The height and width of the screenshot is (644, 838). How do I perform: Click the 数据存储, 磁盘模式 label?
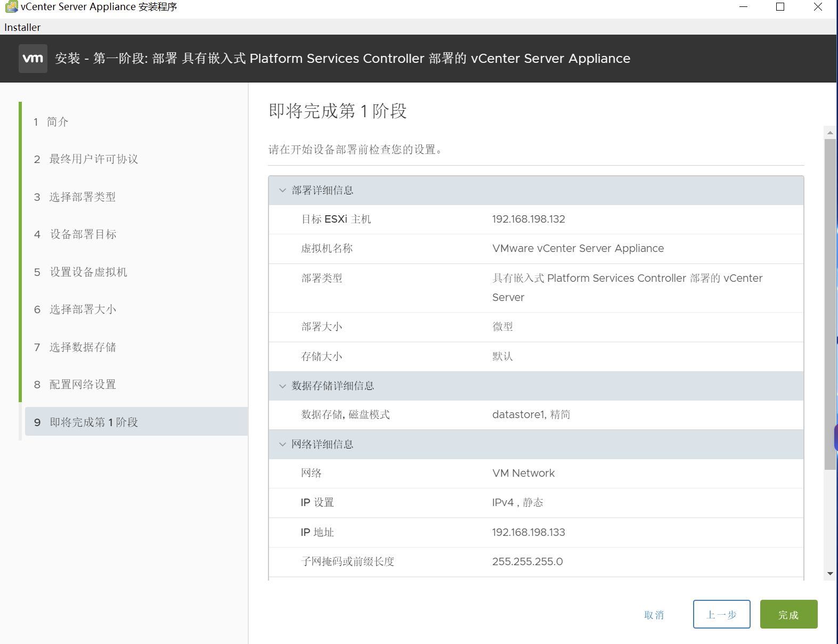click(345, 414)
